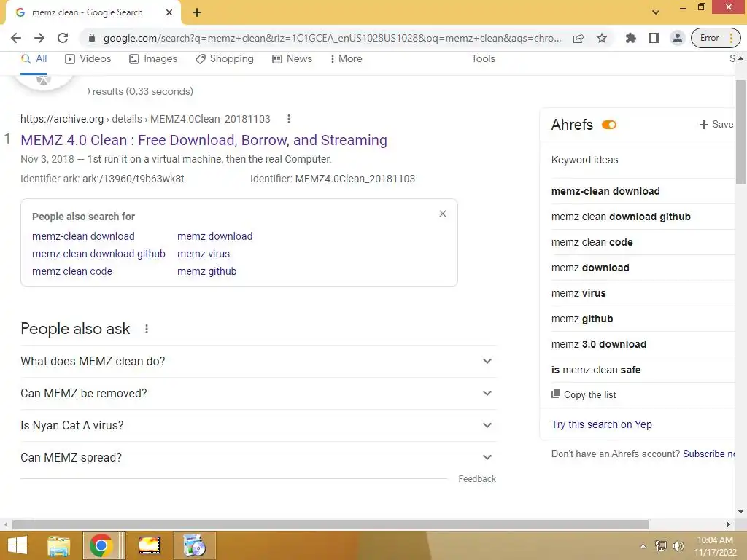Open the Chrome profile avatar
This screenshot has height=560, width=747.
(677, 38)
